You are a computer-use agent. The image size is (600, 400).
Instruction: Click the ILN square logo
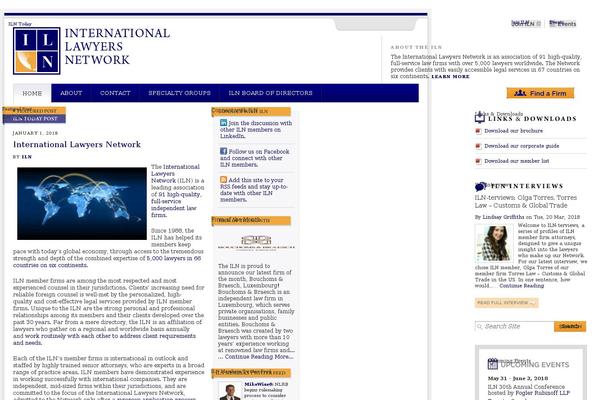click(37, 51)
